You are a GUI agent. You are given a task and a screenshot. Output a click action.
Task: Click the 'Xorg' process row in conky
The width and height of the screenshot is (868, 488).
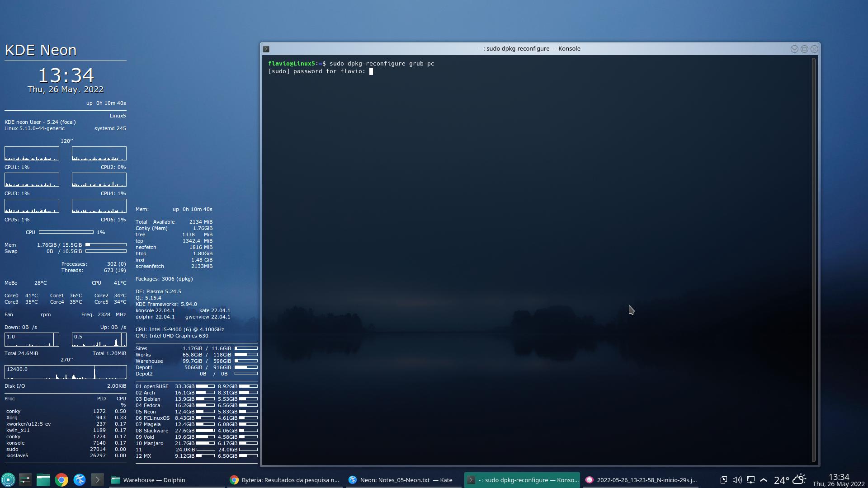66,418
